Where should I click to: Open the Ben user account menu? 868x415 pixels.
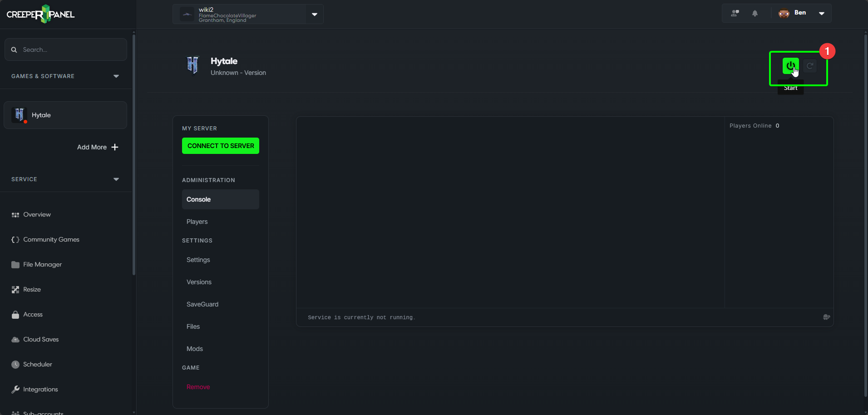[821, 13]
